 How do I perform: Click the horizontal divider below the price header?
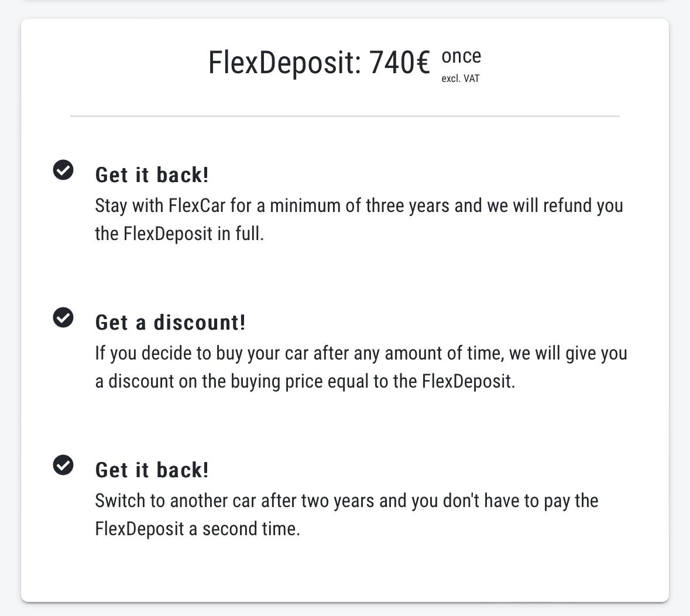[x=345, y=116]
